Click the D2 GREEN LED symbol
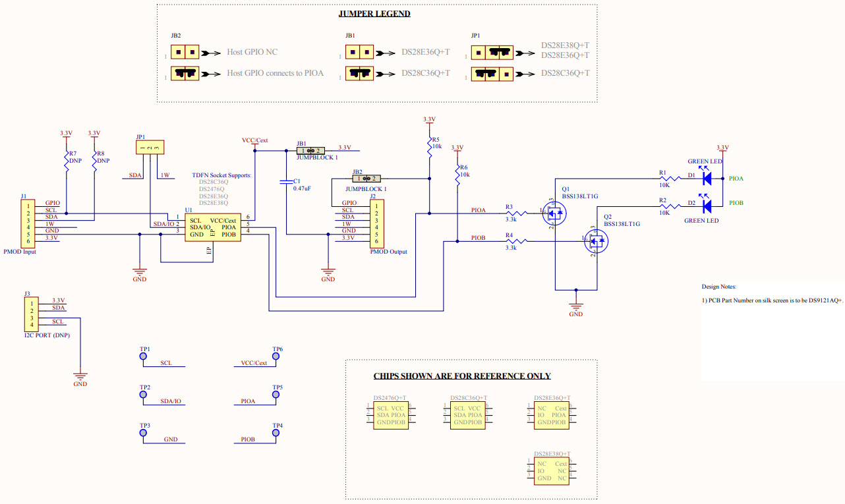The width and height of the screenshot is (845, 504). pos(705,205)
